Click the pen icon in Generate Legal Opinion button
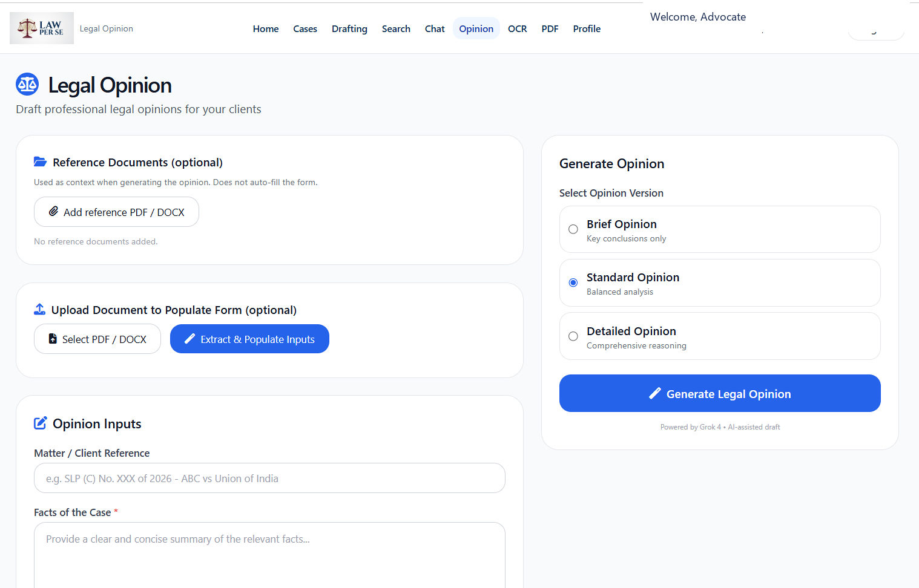The image size is (919, 588). (x=655, y=393)
